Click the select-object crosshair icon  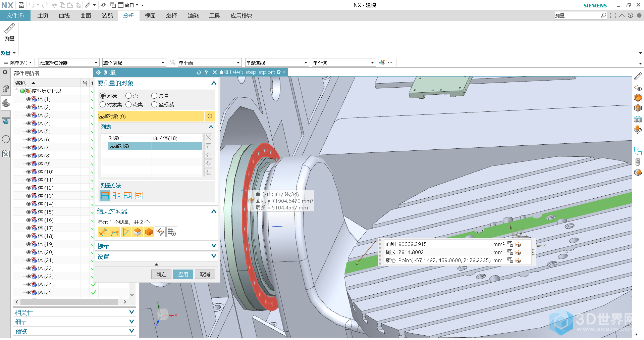point(210,116)
